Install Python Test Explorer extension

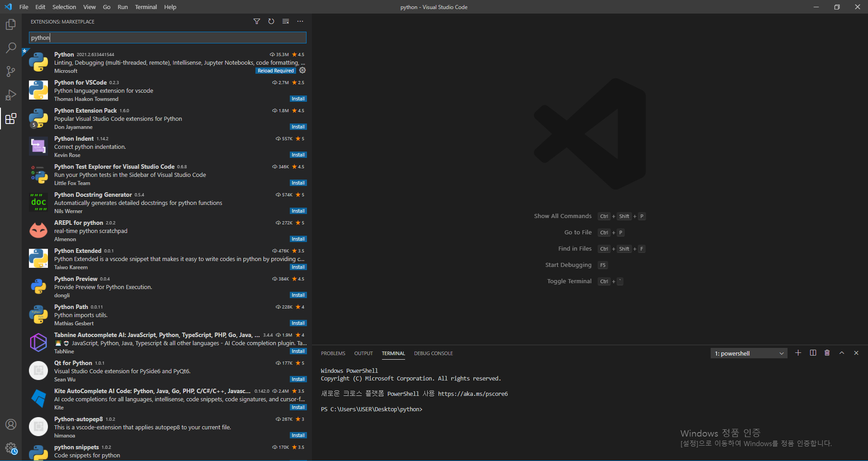click(298, 183)
